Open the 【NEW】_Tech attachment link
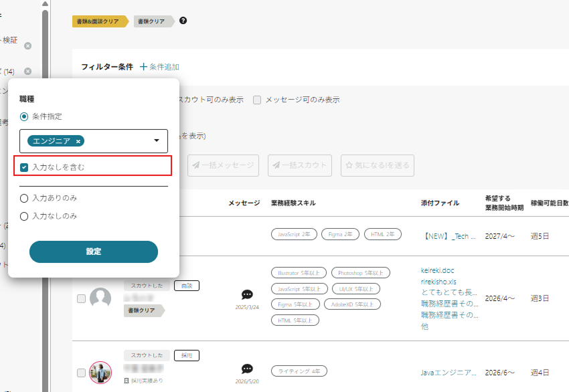Screen dimensions: 569x392 click(449, 236)
